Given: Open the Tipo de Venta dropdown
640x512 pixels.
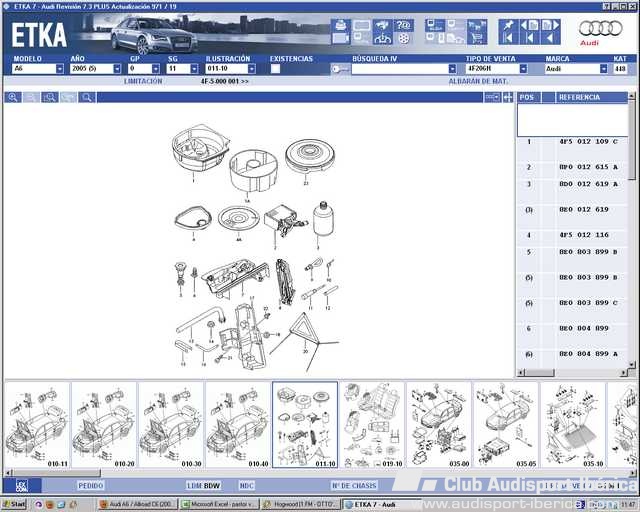Looking at the screenshot, I should [523, 69].
